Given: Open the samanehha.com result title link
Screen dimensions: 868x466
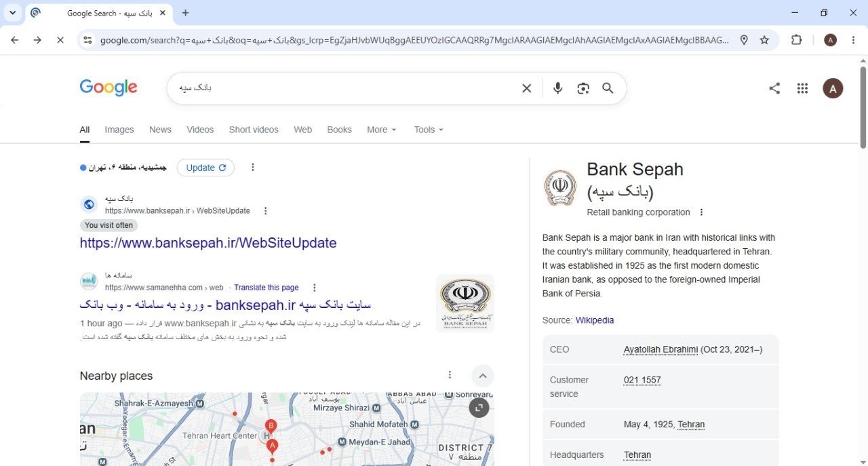Looking at the screenshot, I should 225,305.
